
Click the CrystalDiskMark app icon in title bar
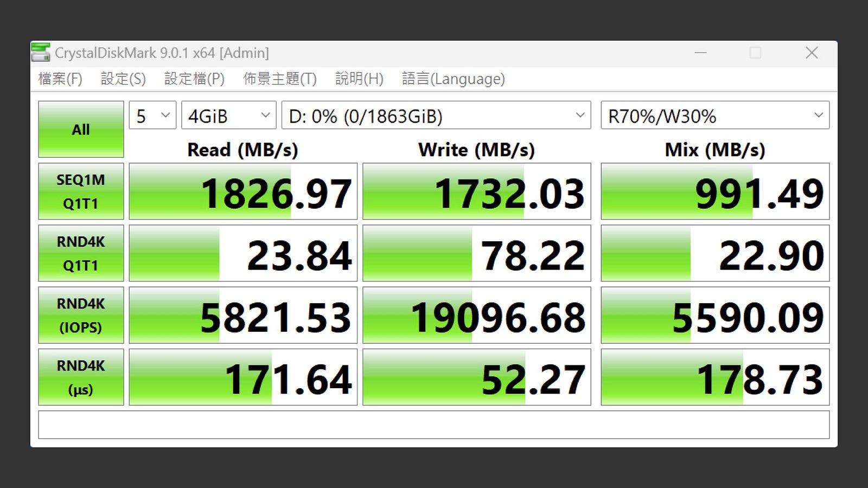tap(41, 53)
